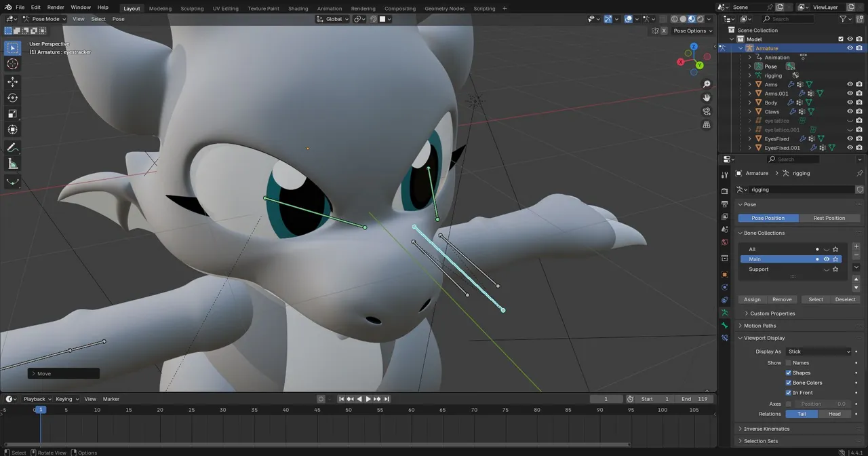The height and width of the screenshot is (456, 868).
Task: Toggle the Axes checkbox
Action: click(x=788, y=404)
